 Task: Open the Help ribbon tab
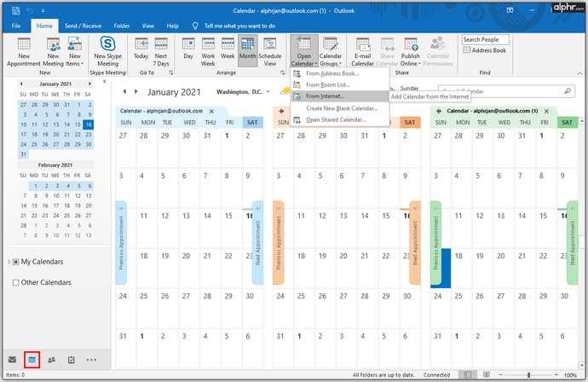[172, 26]
